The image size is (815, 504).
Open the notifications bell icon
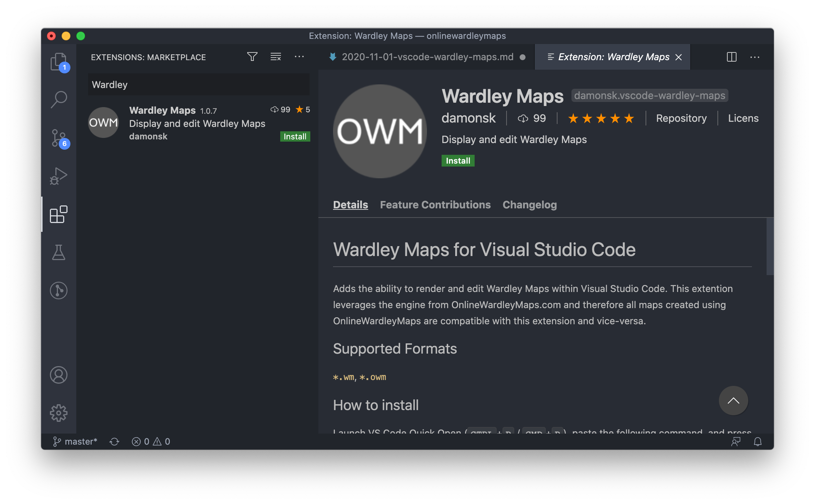tap(758, 442)
